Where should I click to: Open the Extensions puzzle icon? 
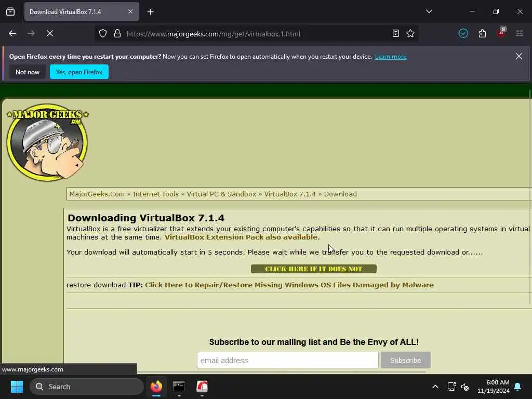click(482, 33)
